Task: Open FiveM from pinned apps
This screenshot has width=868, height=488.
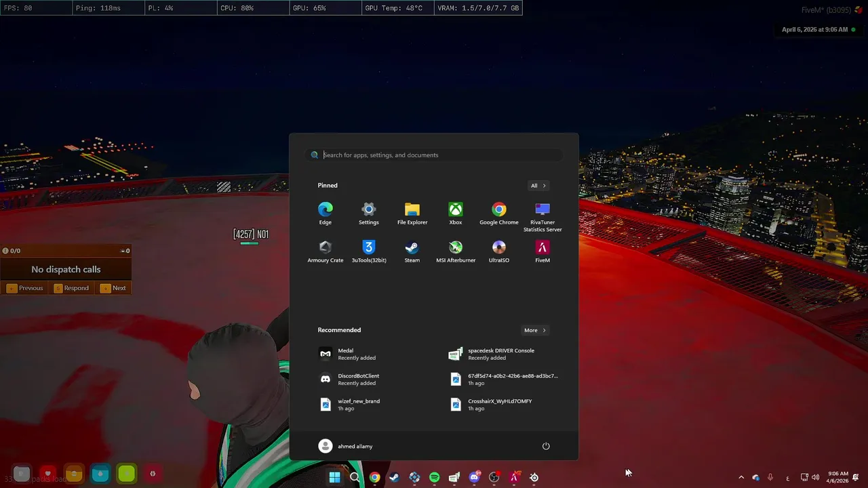Action: coord(542,251)
